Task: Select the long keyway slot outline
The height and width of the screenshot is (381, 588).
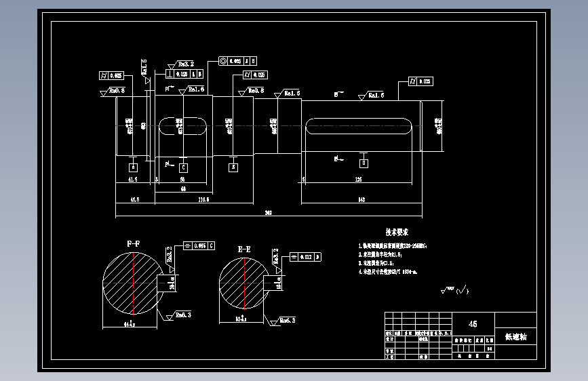Action: pyautogui.click(x=359, y=126)
